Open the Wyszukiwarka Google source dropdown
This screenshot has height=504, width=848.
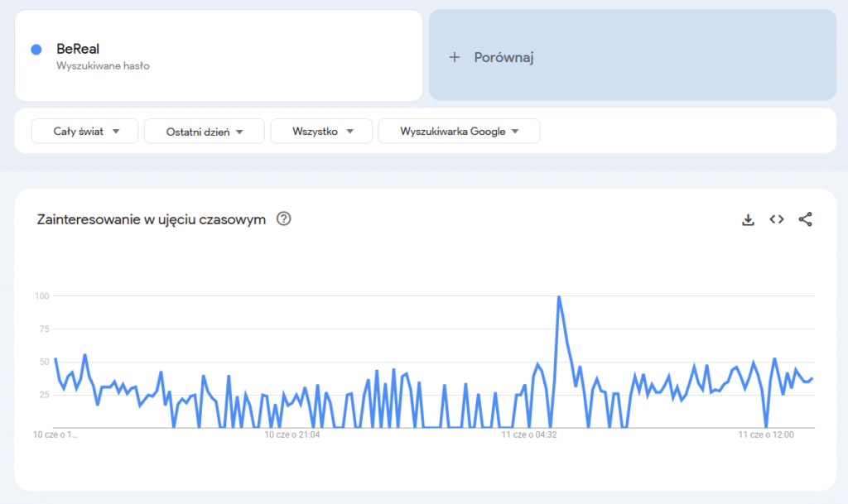[x=459, y=131]
